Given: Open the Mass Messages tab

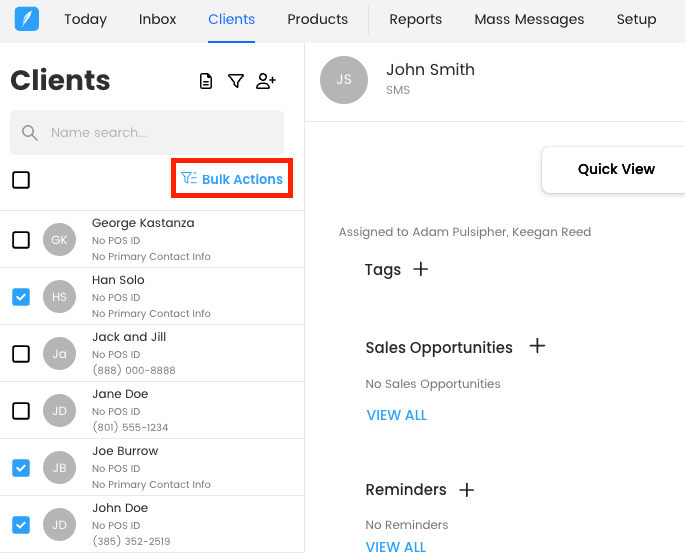Looking at the screenshot, I should point(529,19).
